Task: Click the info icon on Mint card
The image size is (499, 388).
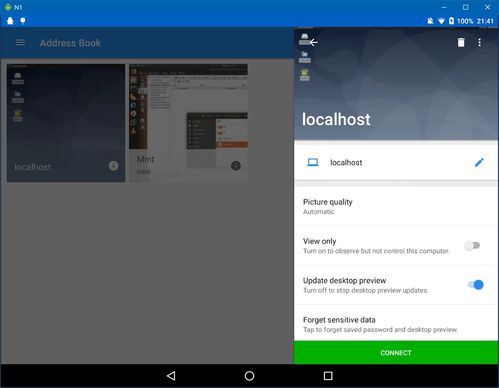Action: (236, 166)
